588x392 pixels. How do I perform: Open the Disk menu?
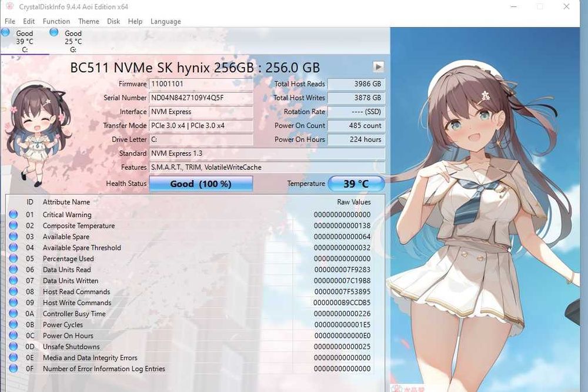113,21
